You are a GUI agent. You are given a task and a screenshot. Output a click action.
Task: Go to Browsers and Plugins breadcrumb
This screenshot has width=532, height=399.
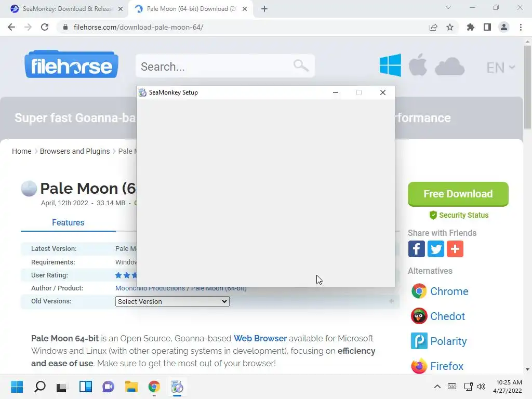(75, 151)
